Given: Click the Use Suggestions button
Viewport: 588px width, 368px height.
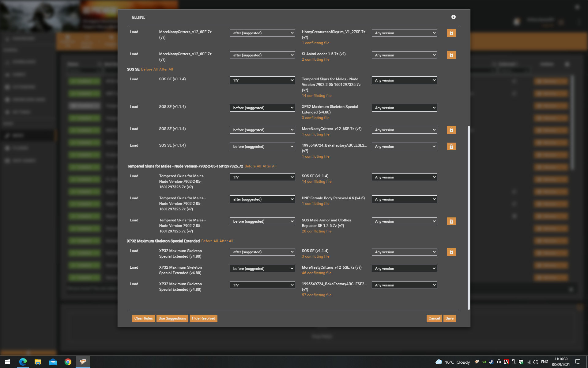Looking at the screenshot, I should point(172,318).
